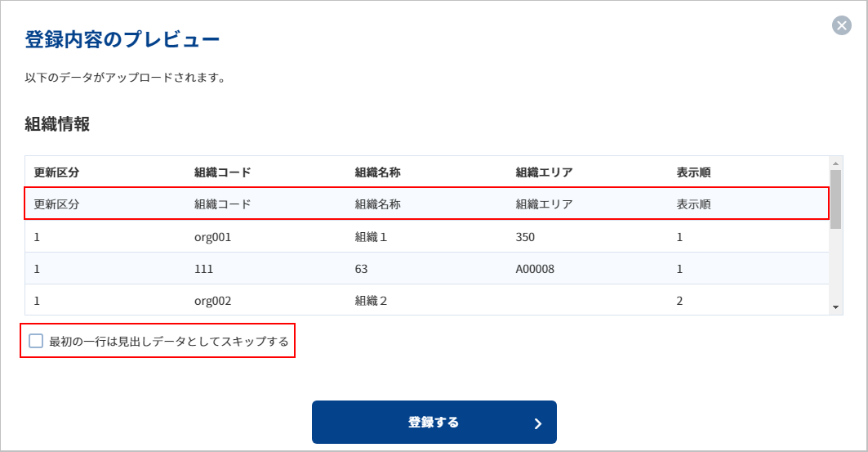This screenshot has width=868, height=452.
Task: Click the org002 cell in the table
Action: click(212, 301)
